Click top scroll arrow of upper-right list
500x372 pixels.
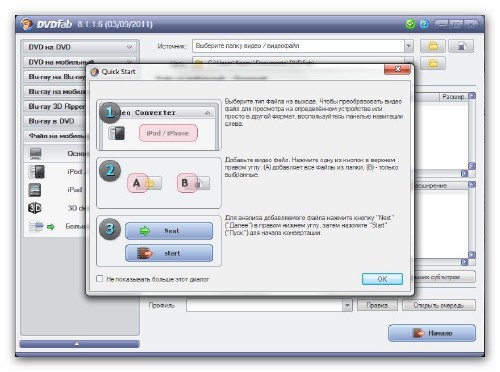[x=472, y=96]
